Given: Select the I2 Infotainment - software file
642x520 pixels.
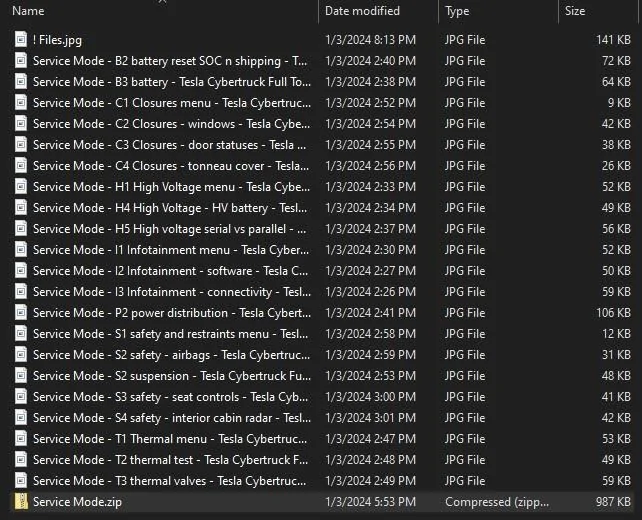Looking at the screenshot, I should (x=171, y=271).
